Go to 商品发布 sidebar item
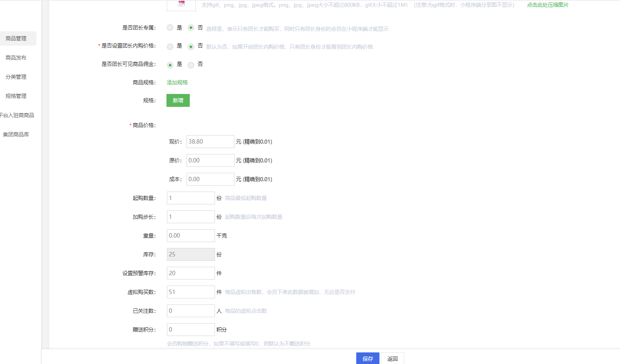The width and height of the screenshot is (620, 364). point(16,58)
